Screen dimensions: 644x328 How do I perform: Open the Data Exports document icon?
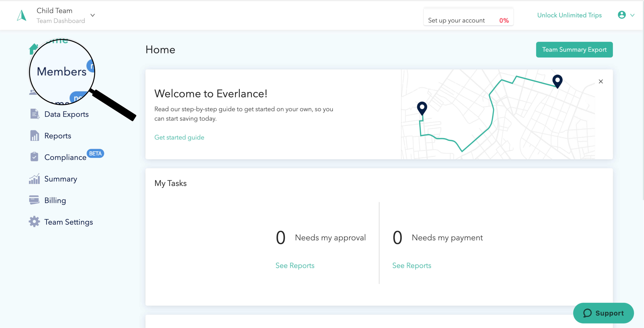[35, 114]
